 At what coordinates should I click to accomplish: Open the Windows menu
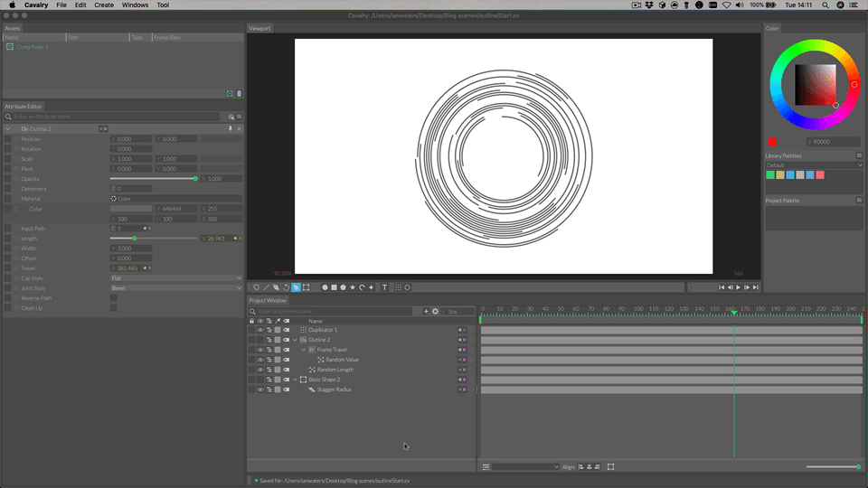[x=135, y=5]
